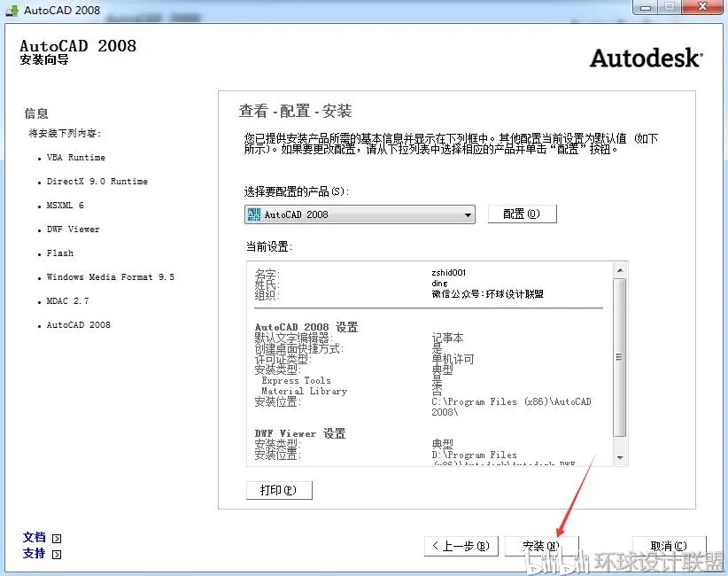Viewport: 728px width, 576px height.
Task: Select "Windows Media Format 9.5" list entry
Action: coord(111,276)
